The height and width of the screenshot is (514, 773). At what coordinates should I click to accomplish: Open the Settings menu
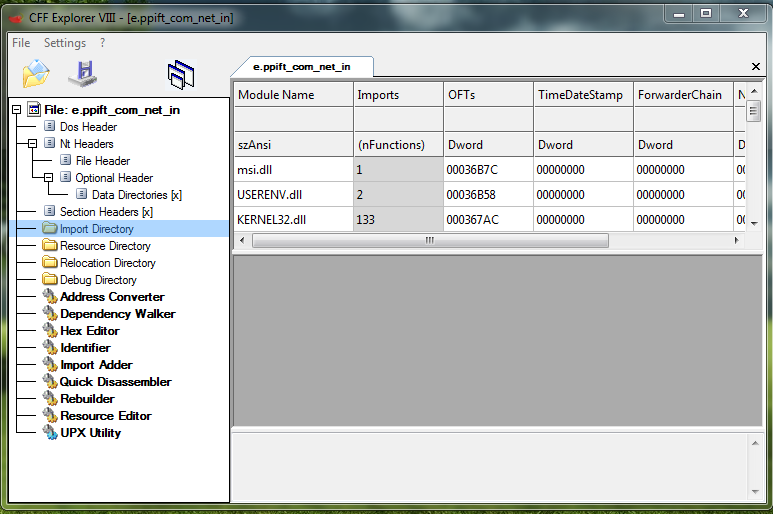click(x=65, y=43)
